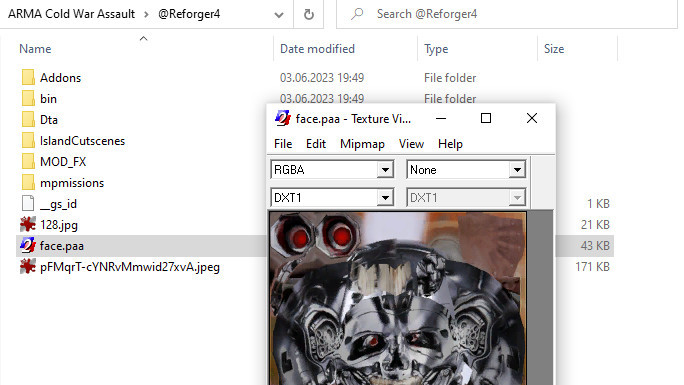The image size is (684, 385).
Task: Click the bin folder icon
Action: [x=28, y=99]
